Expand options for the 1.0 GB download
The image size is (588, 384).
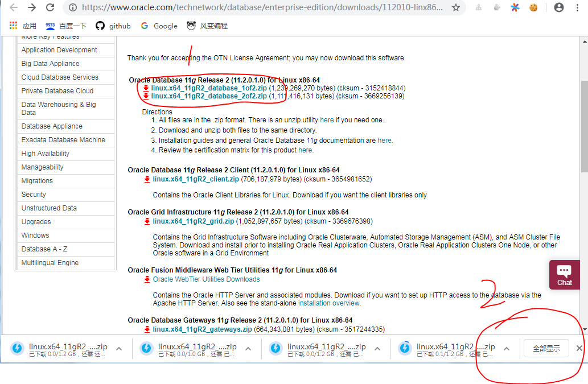point(248,349)
